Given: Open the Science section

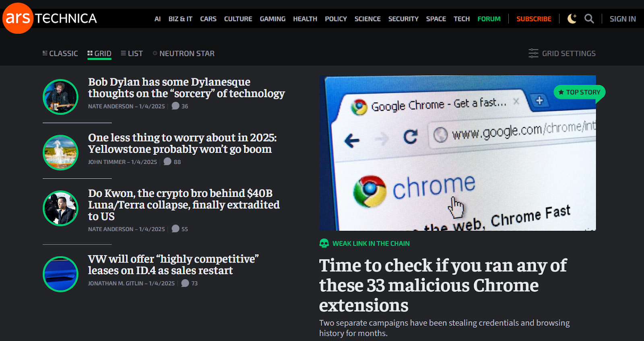Looking at the screenshot, I should pos(367,19).
